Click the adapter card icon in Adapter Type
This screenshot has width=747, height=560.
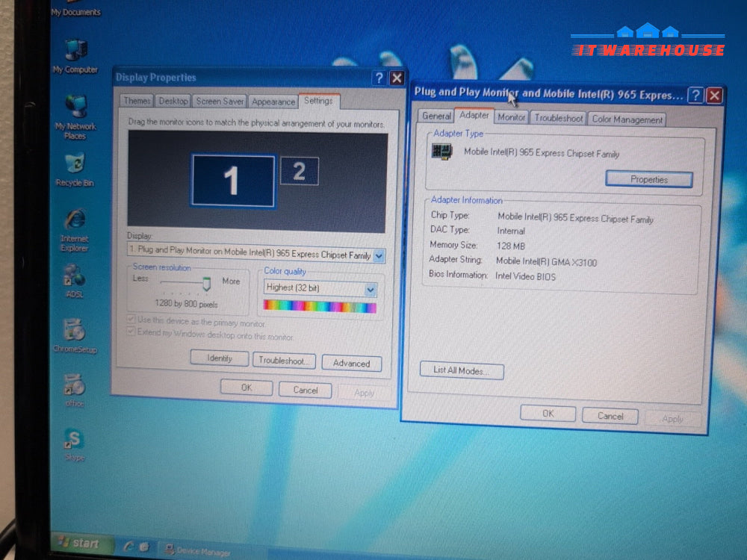pyautogui.click(x=441, y=152)
